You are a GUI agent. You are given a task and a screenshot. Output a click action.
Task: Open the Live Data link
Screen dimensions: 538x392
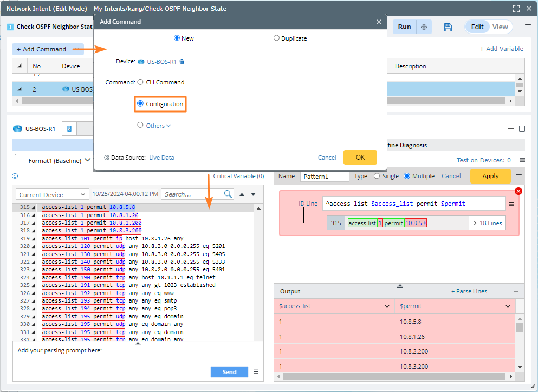(161, 158)
